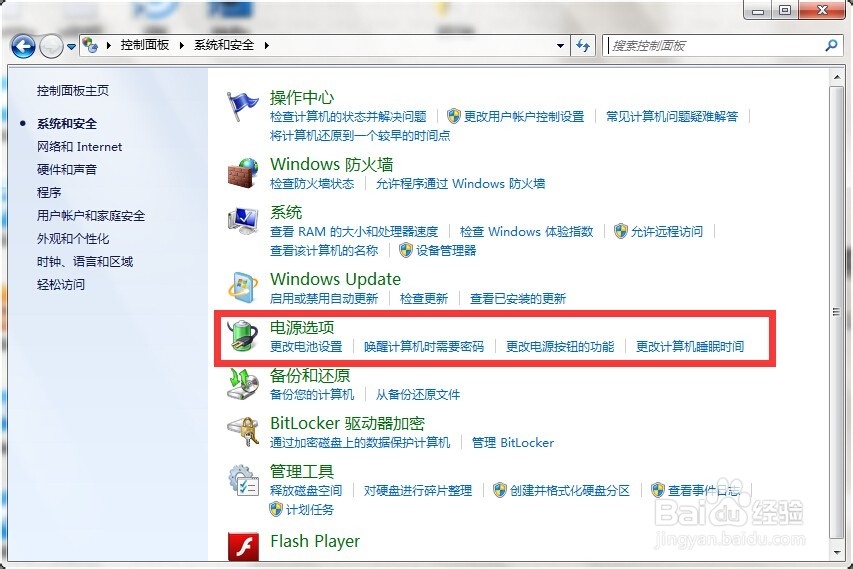Click the BitLocker drive key icon

(243, 432)
